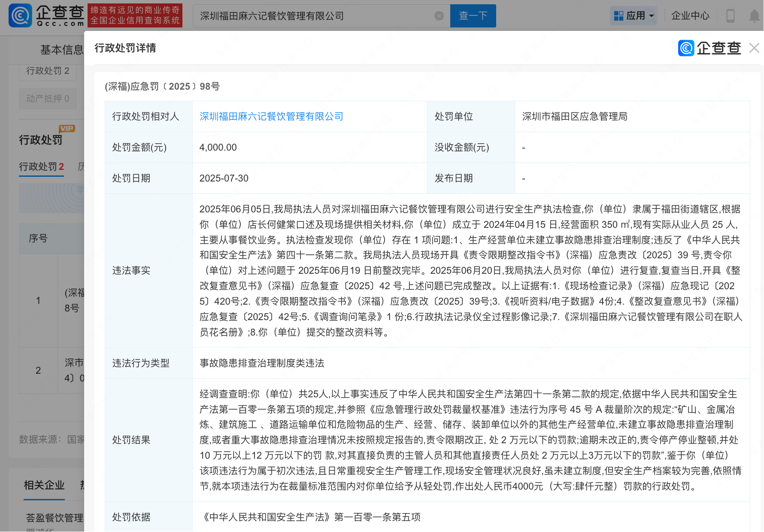Click the apps grid icon
Viewport: 764px width, 532px height.
(618, 16)
